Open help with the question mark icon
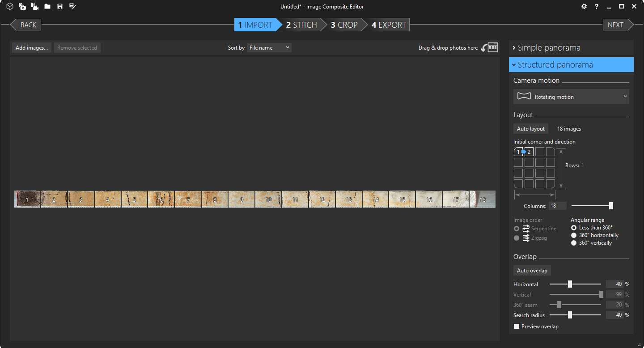644x348 pixels. click(597, 6)
